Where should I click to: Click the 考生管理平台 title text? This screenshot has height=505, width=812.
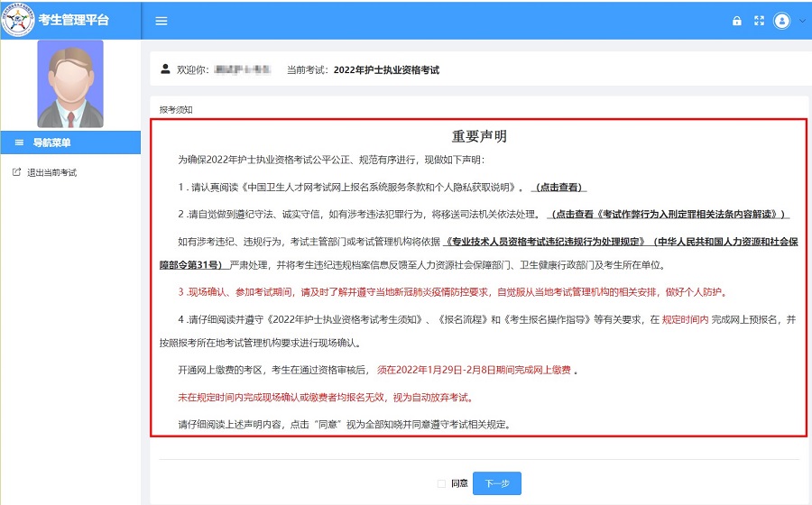[74, 20]
